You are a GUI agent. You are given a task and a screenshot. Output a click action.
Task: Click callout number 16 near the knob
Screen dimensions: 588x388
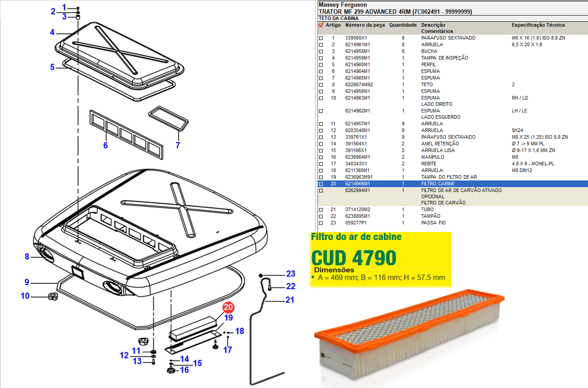coord(184,370)
